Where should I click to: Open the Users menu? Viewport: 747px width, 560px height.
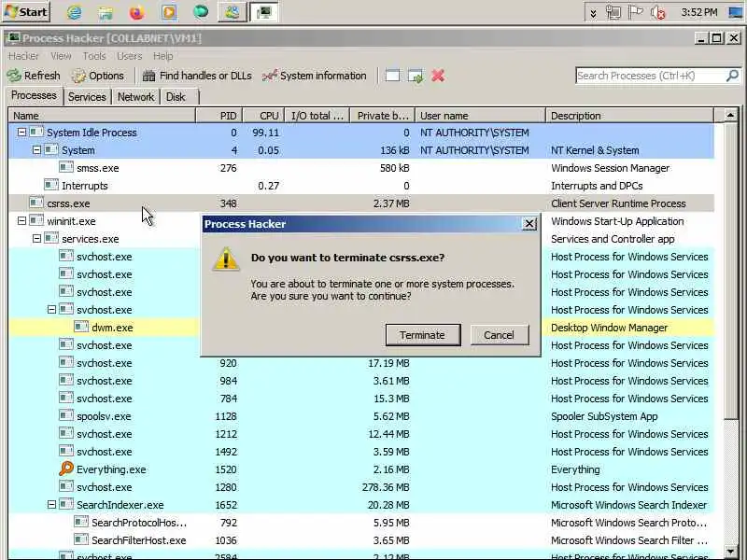pos(130,56)
